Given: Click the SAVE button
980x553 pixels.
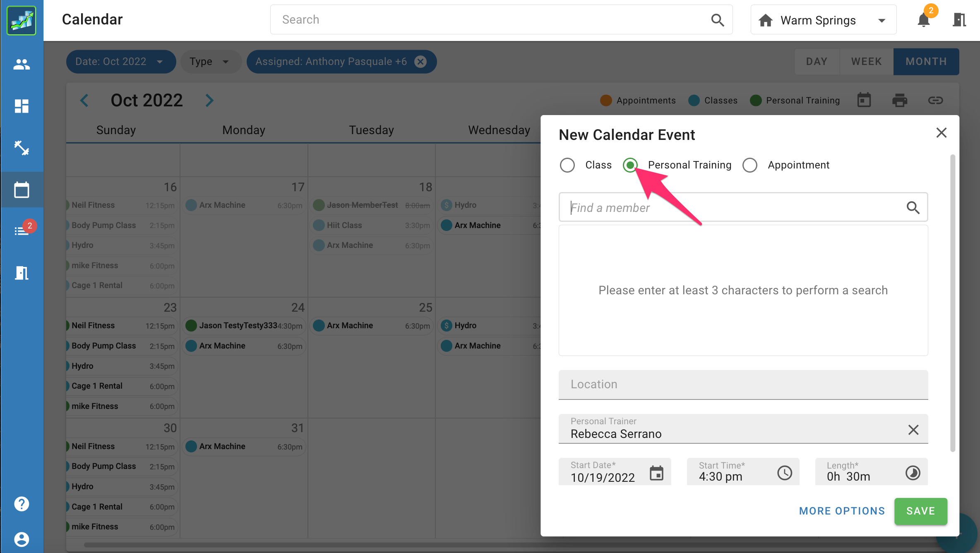Looking at the screenshot, I should (920, 511).
